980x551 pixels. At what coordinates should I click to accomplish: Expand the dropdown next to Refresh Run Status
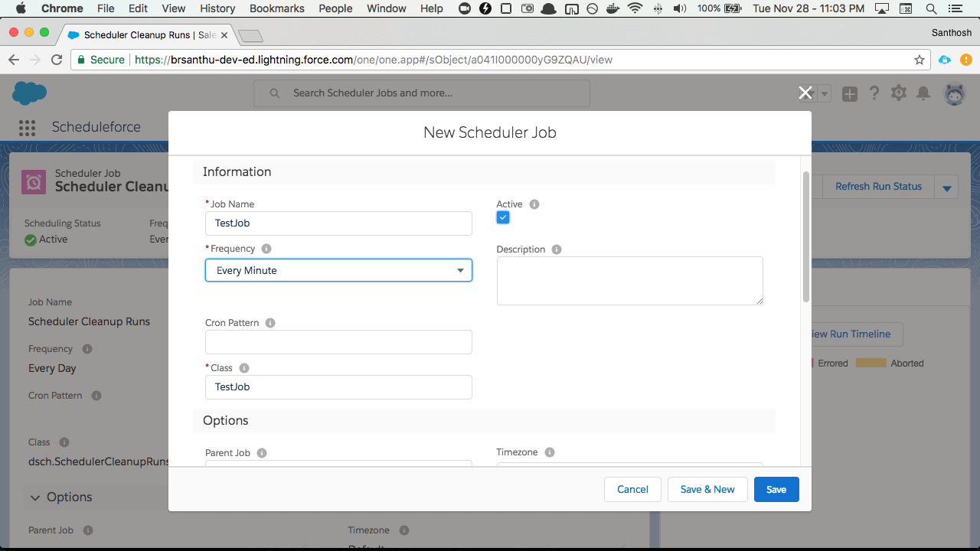click(947, 187)
